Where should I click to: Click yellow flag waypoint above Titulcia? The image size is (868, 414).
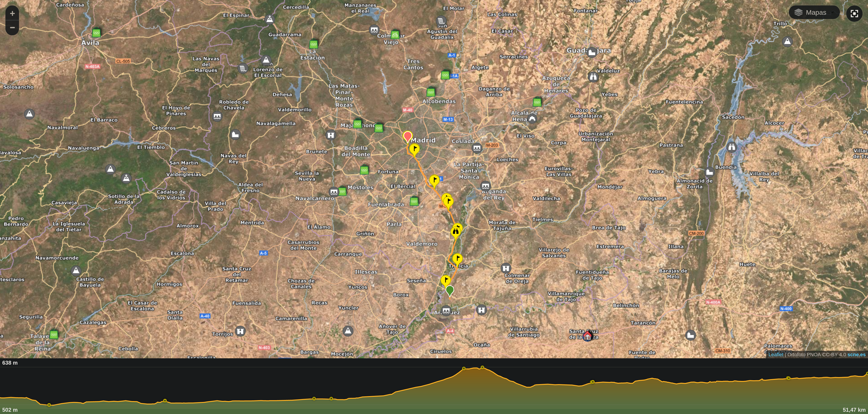pyautogui.click(x=457, y=259)
